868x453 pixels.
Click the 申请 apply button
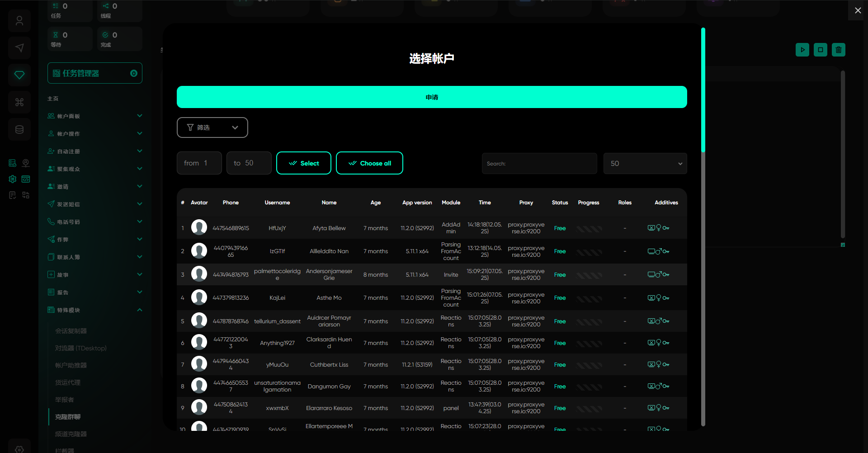[x=431, y=97]
